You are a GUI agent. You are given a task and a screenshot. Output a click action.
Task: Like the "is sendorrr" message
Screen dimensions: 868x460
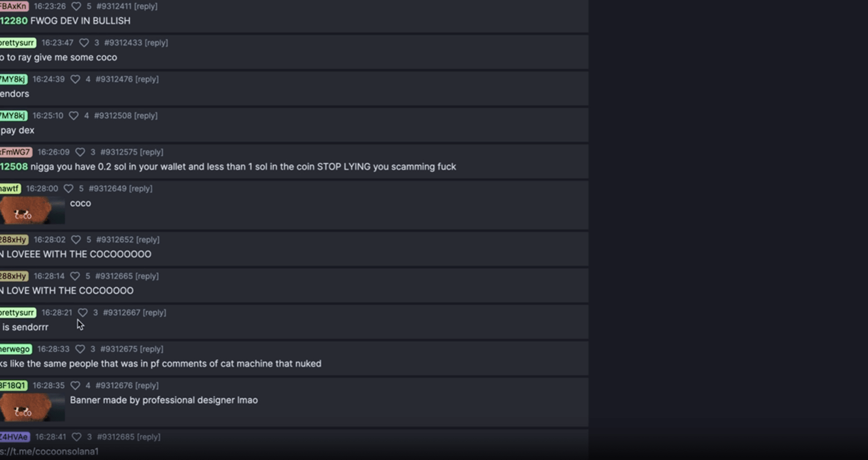click(x=83, y=312)
